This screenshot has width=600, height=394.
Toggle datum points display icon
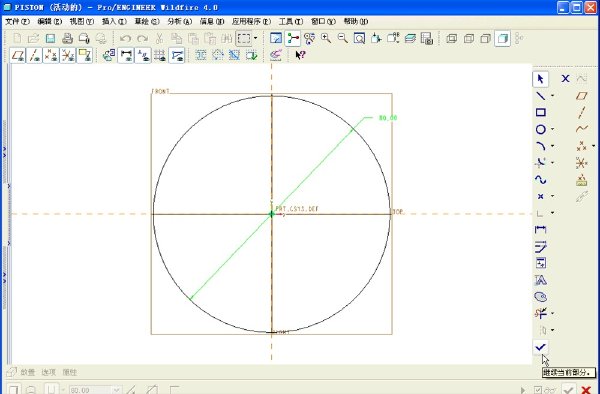tap(51, 55)
